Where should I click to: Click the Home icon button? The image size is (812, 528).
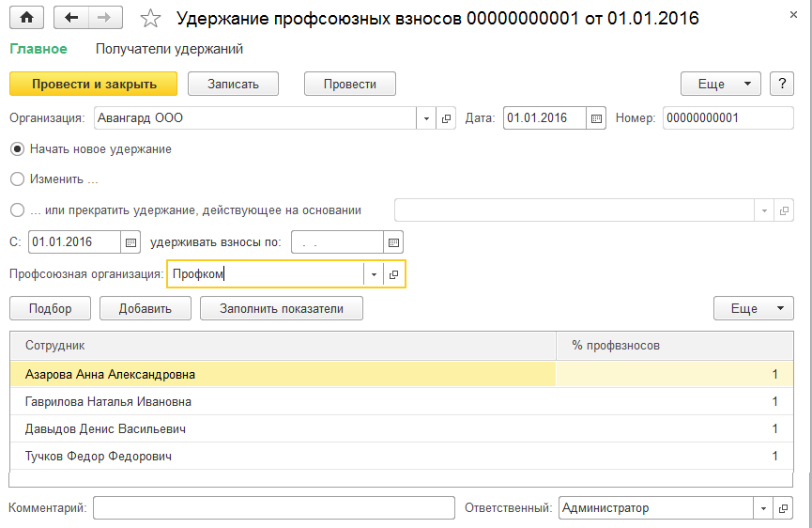click(x=26, y=17)
